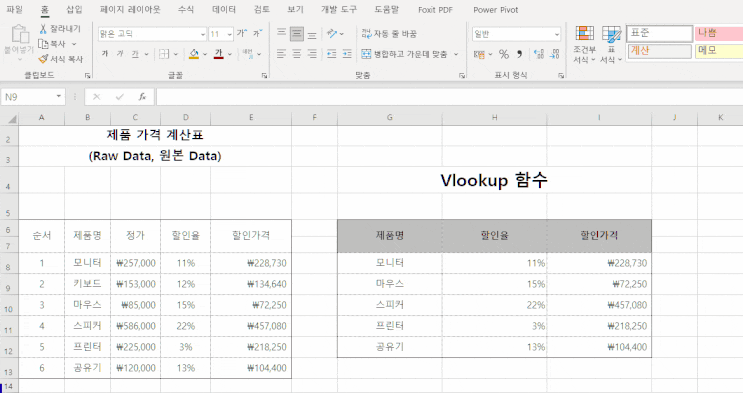Open the font (글꼴) dialog launcher
Viewport: 743px width, 393px height.
pyautogui.click(x=264, y=75)
